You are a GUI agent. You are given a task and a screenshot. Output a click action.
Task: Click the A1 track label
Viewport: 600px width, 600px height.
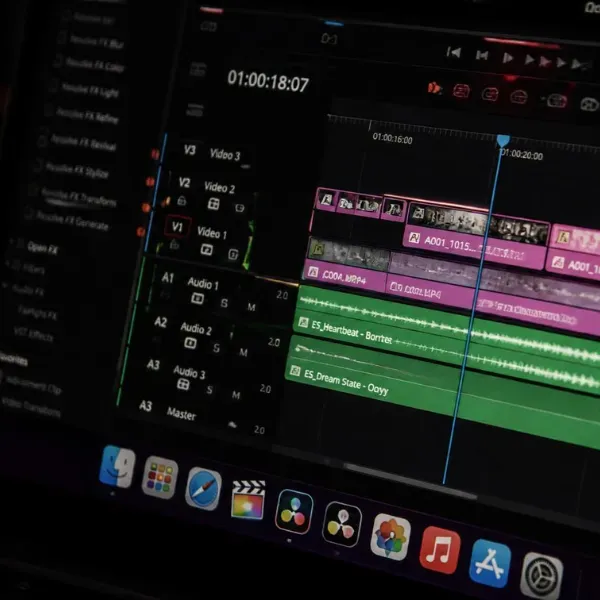(x=168, y=277)
